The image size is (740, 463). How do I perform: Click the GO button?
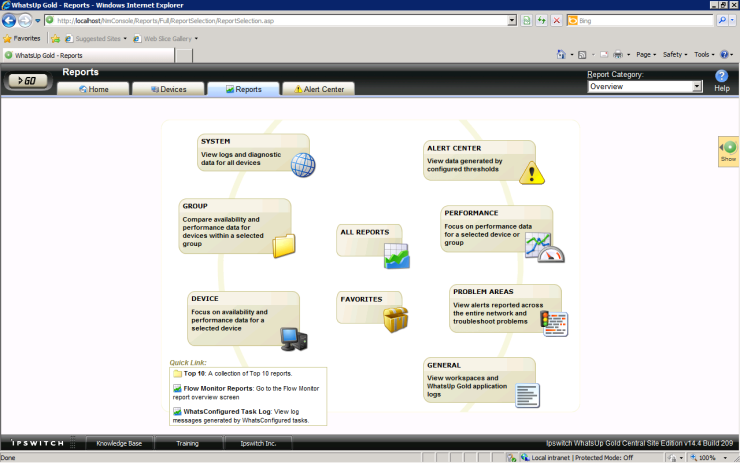click(x=28, y=81)
